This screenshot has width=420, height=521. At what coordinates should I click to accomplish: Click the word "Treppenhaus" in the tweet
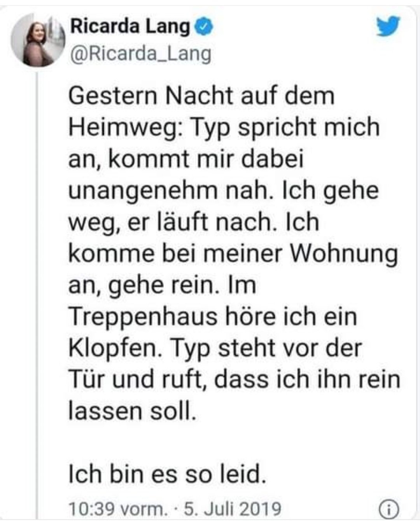(143, 316)
